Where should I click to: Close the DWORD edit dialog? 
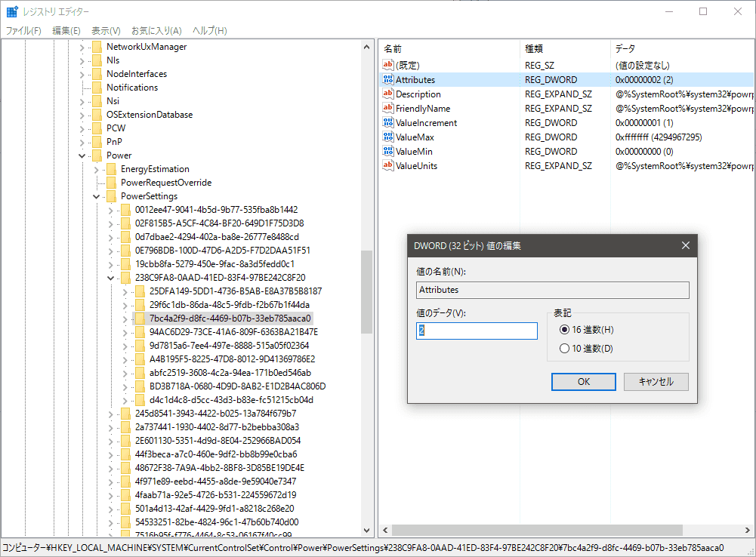point(685,246)
